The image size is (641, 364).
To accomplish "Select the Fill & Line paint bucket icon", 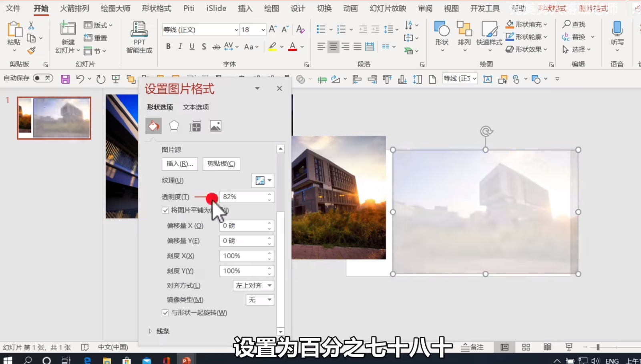I will [x=153, y=126].
